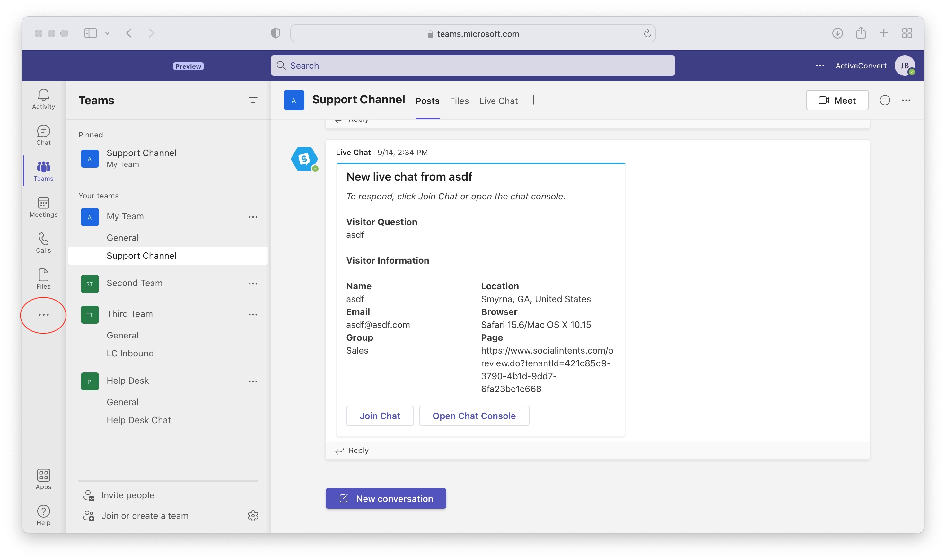Click the teams filter icon
The width and height of the screenshot is (946, 560).
coord(253,100)
